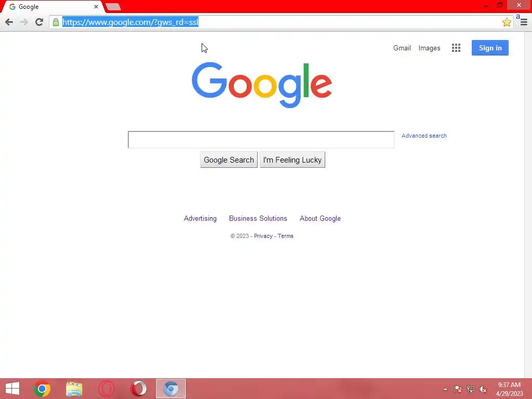Select the active Chromium taskbar window
The image size is (532, 399).
click(170, 389)
